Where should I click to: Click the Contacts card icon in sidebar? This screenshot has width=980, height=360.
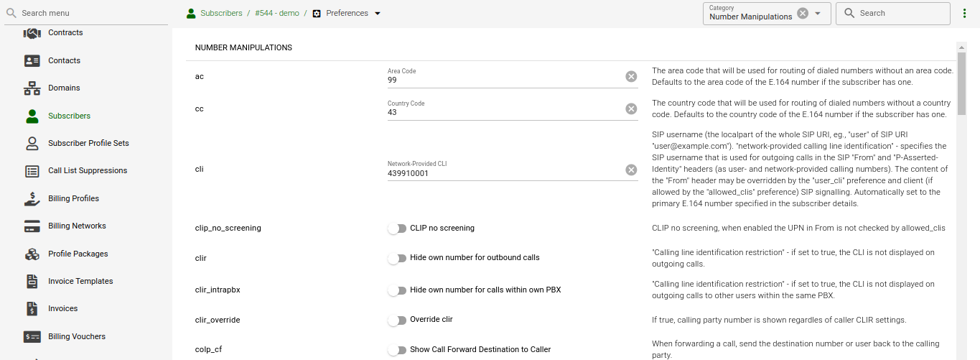tap(32, 61)
